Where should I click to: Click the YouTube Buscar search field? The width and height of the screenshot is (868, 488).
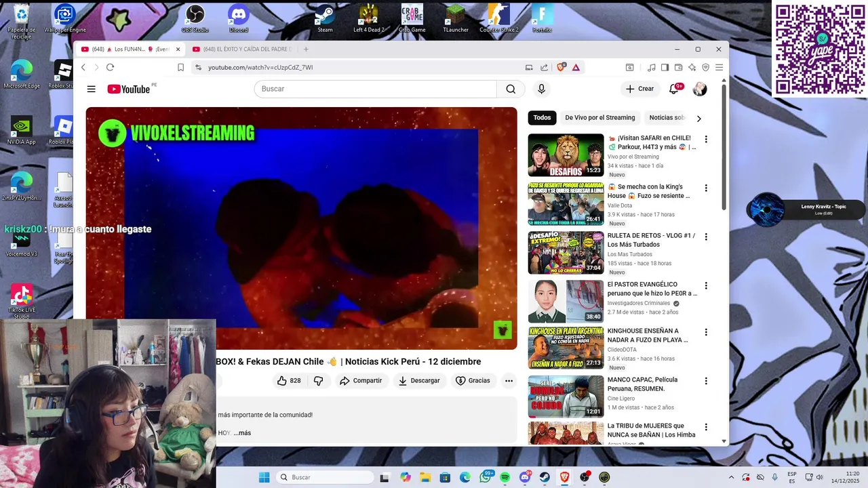376,89
